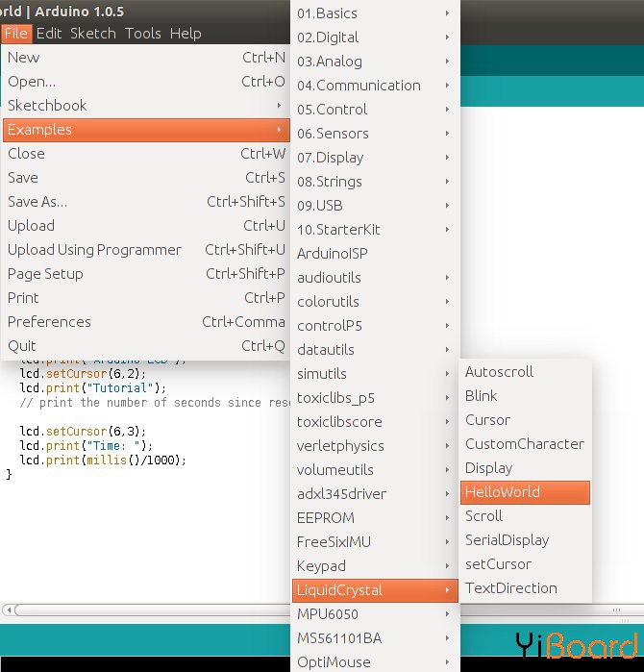This screenshot has height=672, width=644.
Task: Open the Sketch menu
Action: (x=93, y=34)
